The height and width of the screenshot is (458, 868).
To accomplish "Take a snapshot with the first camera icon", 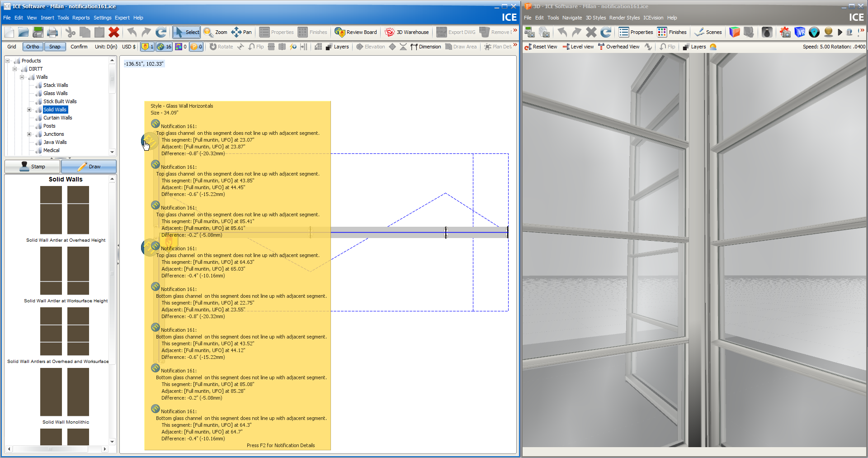I will pos(529,32).
